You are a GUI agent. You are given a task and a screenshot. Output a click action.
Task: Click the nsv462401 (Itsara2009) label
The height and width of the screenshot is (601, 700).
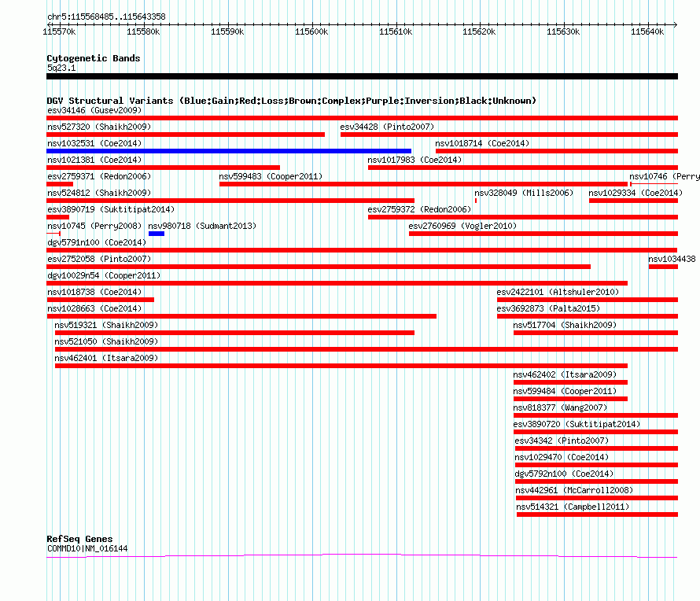[106, 358]
